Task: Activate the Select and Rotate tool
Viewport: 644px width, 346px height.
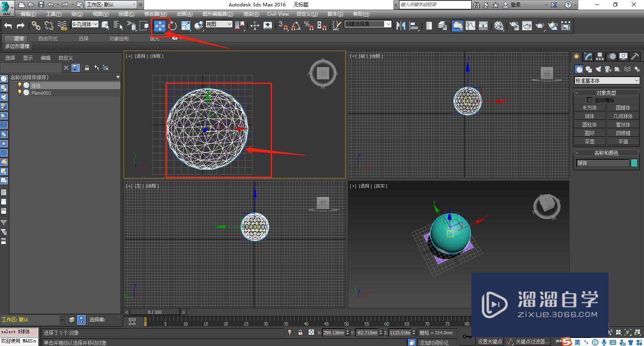Action: tap(173, 26)
